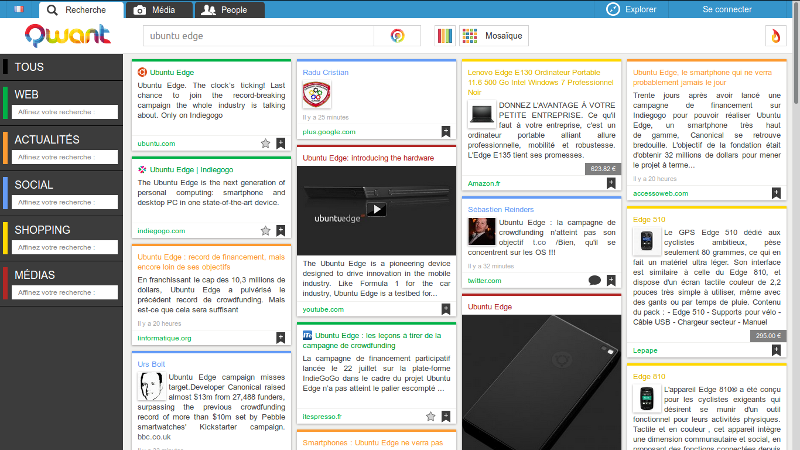Viewport: 800px width, 450px height.
Task: Click the Lenovo laptop product thumbnail
Action: click(481, 113)
